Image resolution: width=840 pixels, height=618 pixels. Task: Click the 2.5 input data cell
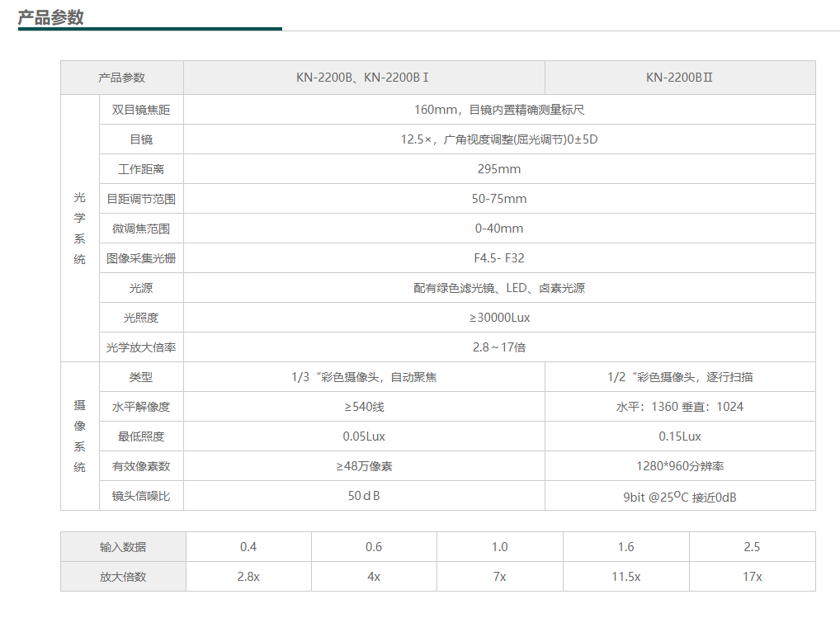(x=751, y=547)
